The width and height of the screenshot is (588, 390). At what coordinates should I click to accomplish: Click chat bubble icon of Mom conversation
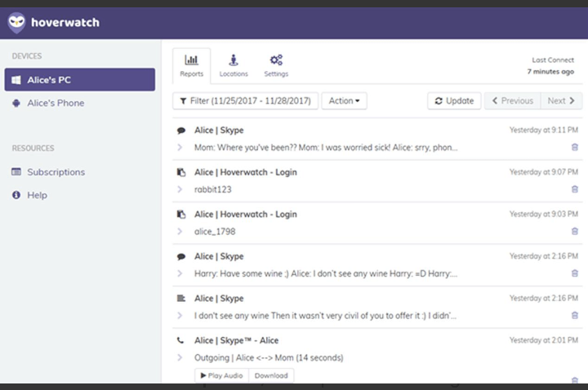click(180, 131)
